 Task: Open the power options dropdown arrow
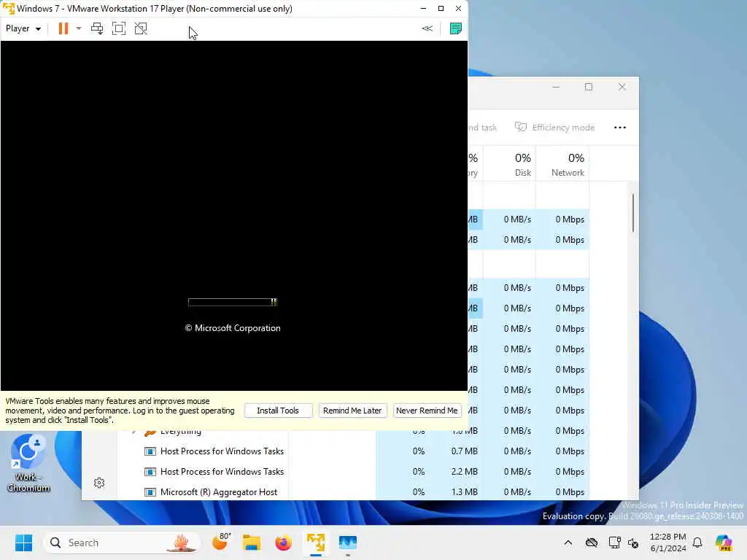tap(79, 28)
